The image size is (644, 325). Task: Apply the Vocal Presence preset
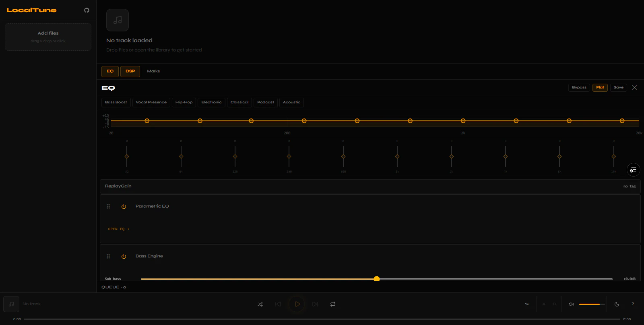click(x=151, y=102)
